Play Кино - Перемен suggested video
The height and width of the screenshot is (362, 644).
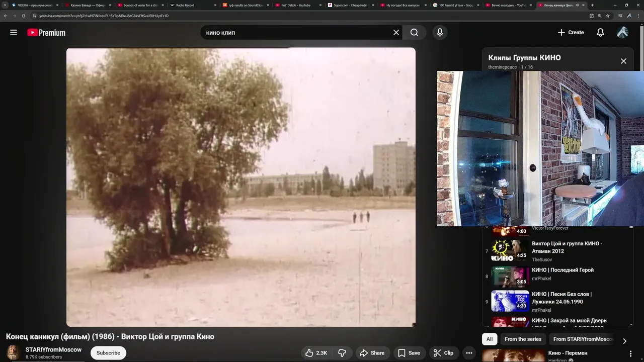point(513,356)
